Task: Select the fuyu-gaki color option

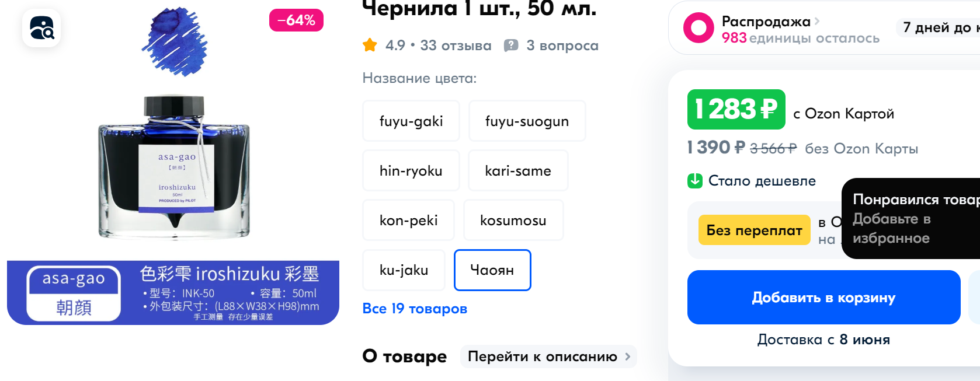Action: pyautogui.click(x=411, y=121)
